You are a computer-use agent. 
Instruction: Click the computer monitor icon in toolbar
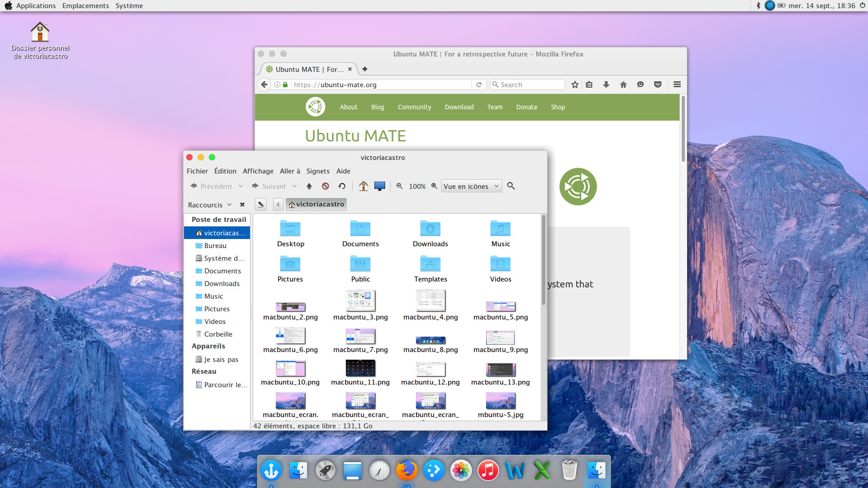coord(380,186)
